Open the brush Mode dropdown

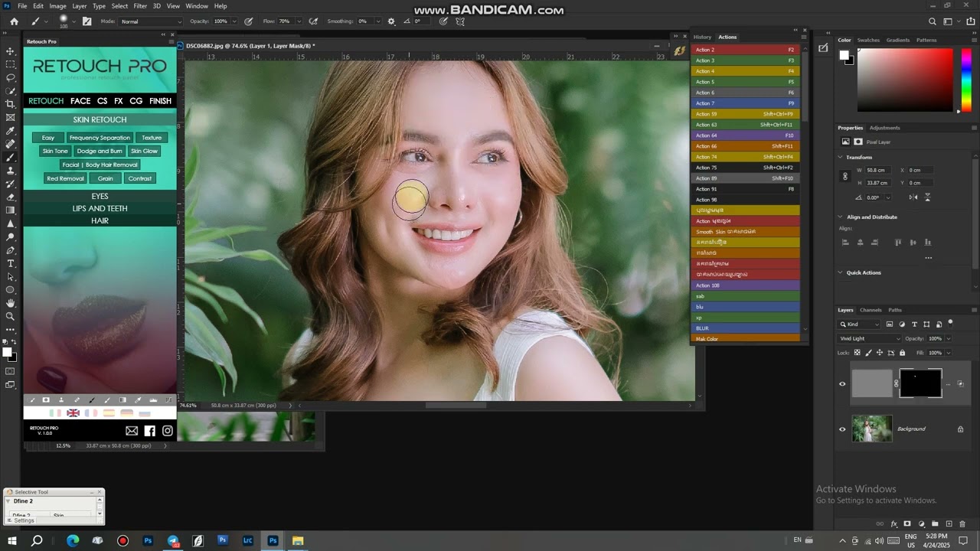pyautogui.click(x=152, y=21)
